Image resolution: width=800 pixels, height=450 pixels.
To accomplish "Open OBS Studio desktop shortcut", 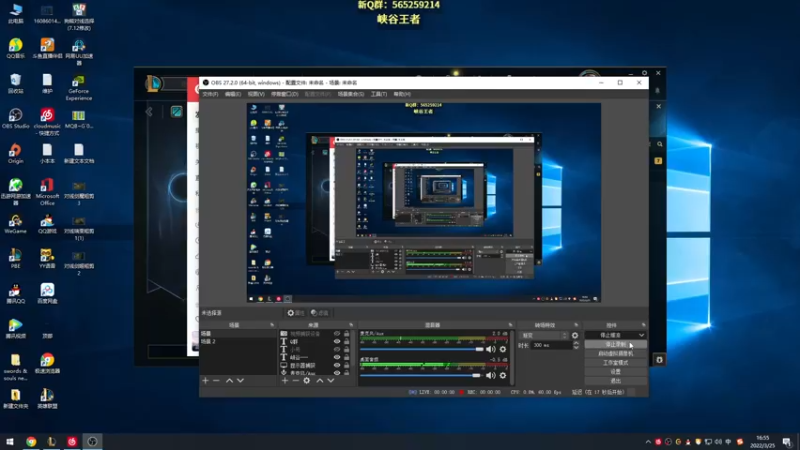I will [x=15, y=118].
